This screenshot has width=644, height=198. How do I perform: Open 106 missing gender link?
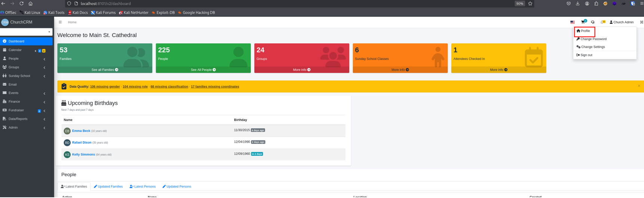105,86
